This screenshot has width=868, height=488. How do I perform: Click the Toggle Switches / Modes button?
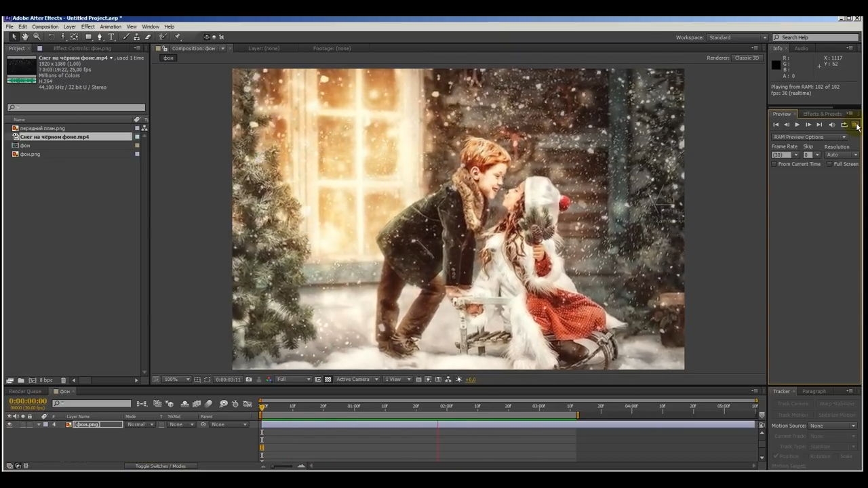(160, 466)
